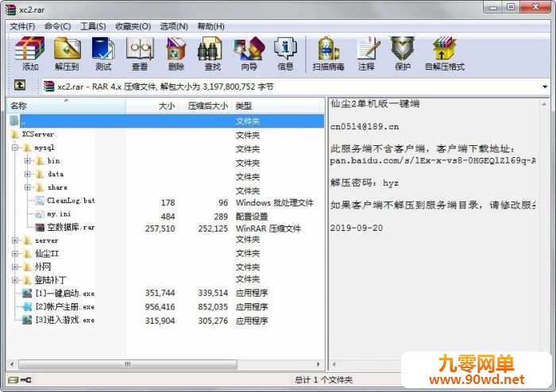The width and height of the screenshot is (556, 392).
Task: Open the Help (帮助) menu
Action: (211, 26)
